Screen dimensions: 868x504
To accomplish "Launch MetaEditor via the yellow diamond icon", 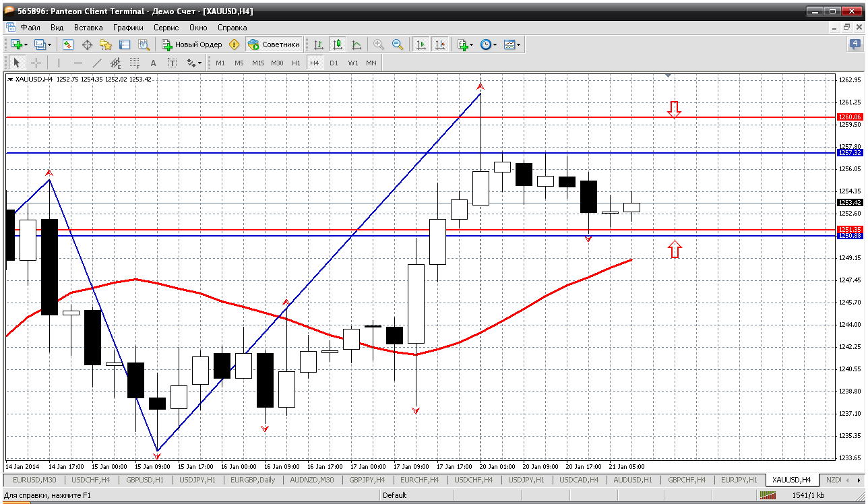I will pos(235,44).
